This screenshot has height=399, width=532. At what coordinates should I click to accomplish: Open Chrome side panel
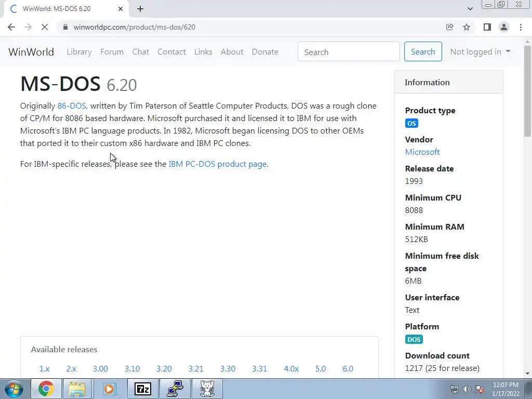point(487,27)
